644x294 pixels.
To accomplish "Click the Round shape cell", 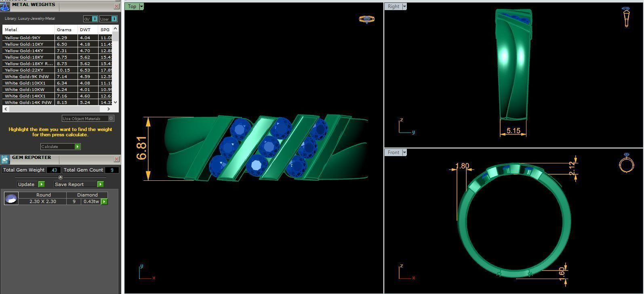I will coord(43,195).
